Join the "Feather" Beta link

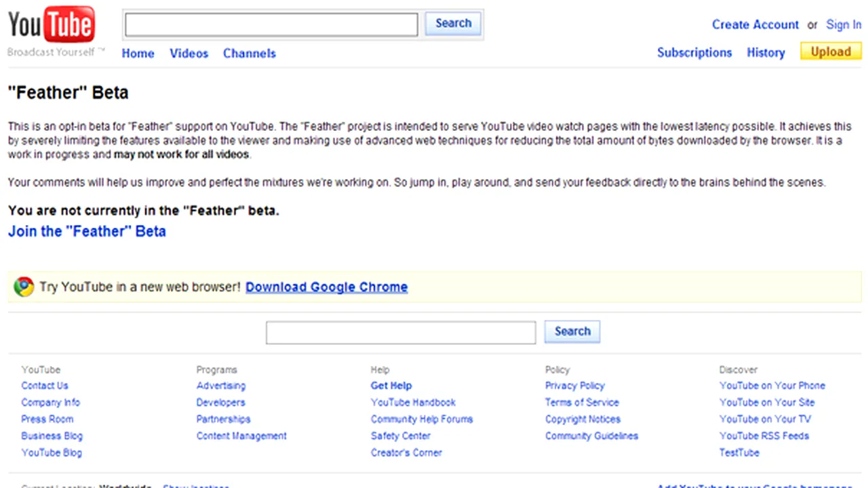click(87, 231)
